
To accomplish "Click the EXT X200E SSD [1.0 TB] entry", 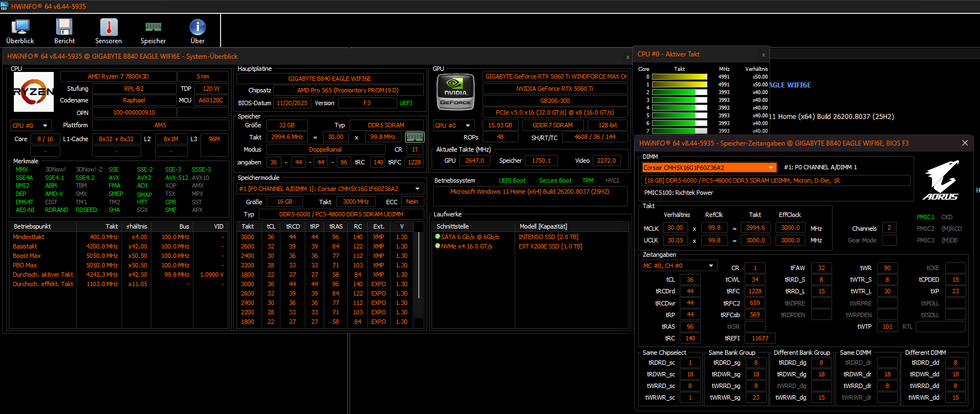I will pyautogui.click(x=551, y=246).
